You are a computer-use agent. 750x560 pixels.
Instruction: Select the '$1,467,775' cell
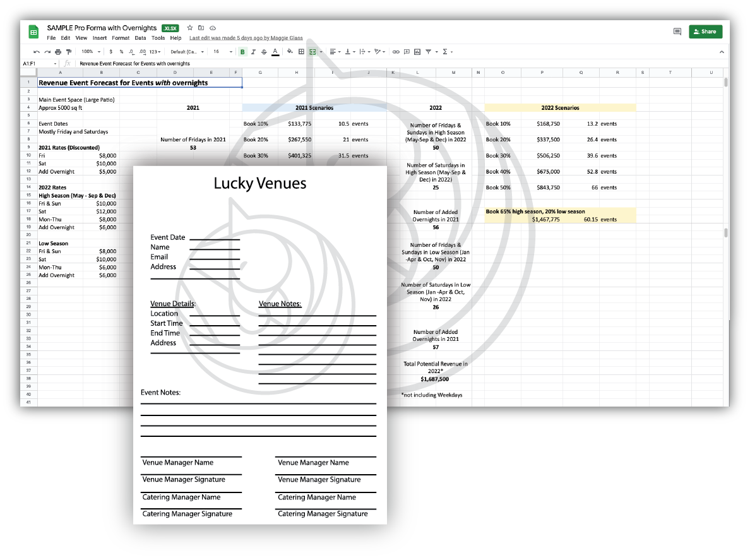coord(542,220)
